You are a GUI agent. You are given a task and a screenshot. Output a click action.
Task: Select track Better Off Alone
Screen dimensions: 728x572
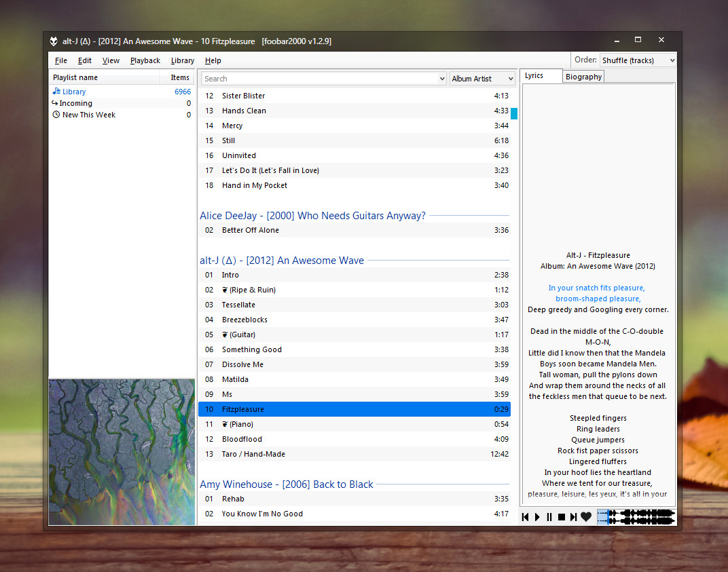(354, 230)
